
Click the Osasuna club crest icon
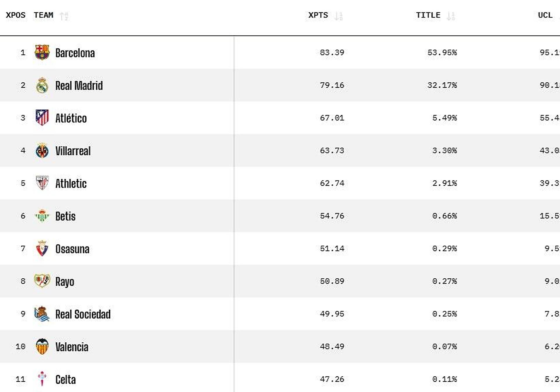(x=42, y=249)
